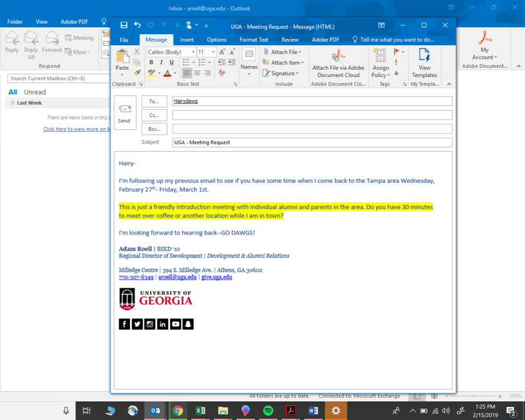The width and height of the screenshot is (525, 420).
Task: Collapse the message window ribbon
Action: tap(449, 84)
